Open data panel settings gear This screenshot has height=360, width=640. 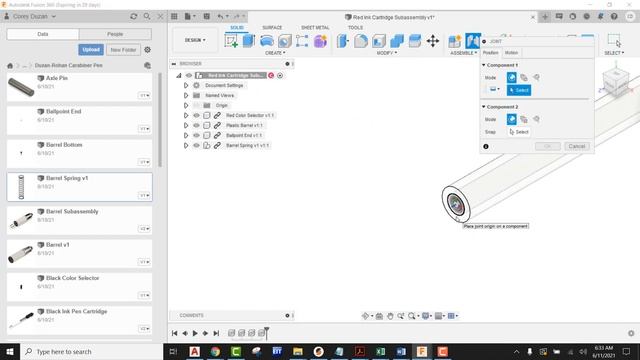coord(147,49)
